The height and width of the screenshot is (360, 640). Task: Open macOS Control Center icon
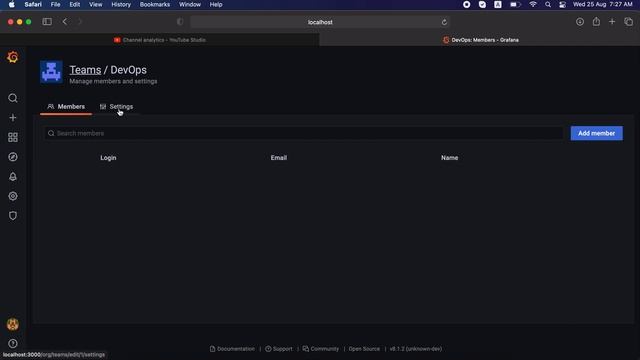pyautogui.click(x=562, y=4)
